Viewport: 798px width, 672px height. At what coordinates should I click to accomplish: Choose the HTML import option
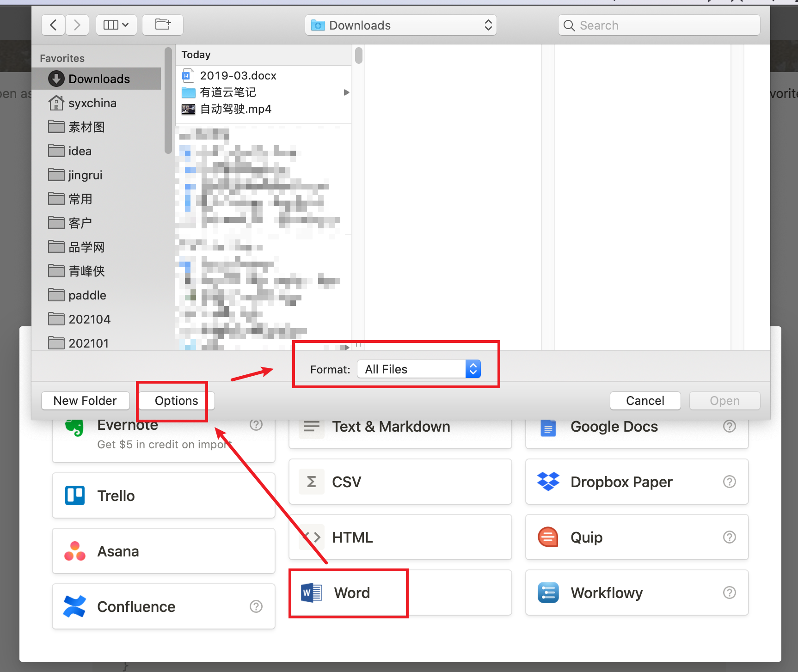pos(400,537)
